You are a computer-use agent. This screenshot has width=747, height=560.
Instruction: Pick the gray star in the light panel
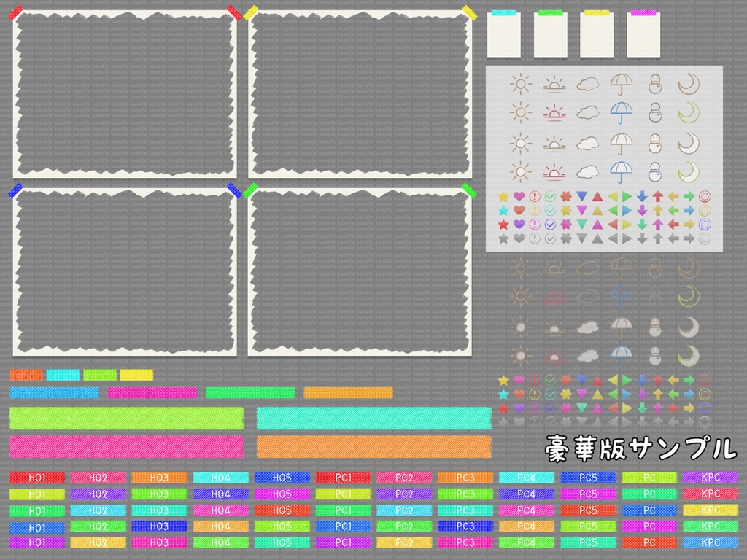click(503, 238)
